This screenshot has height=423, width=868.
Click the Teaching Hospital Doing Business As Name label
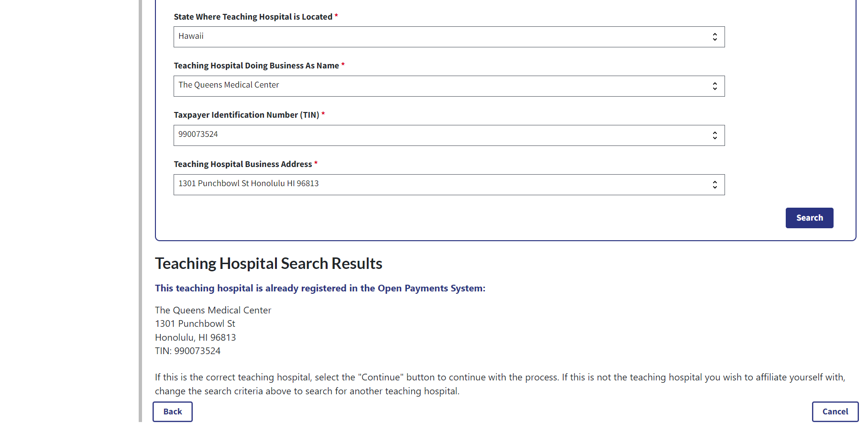[x=256, y=66]
